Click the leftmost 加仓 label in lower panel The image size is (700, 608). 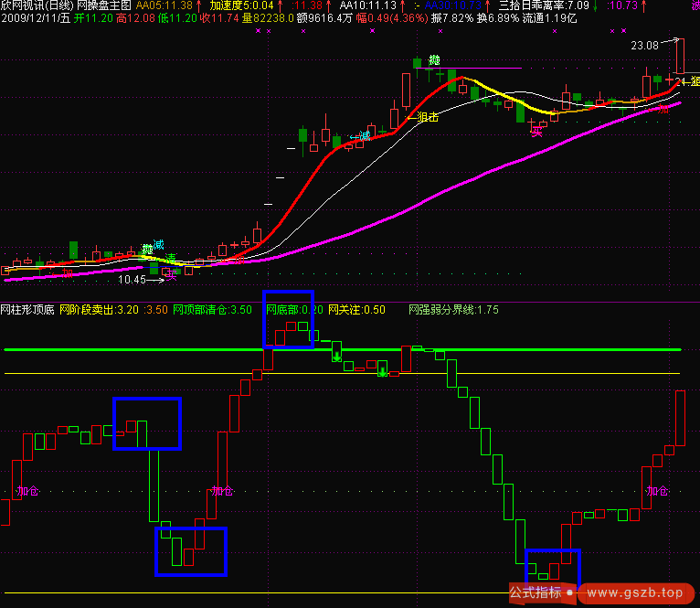(x=27, y=492)
